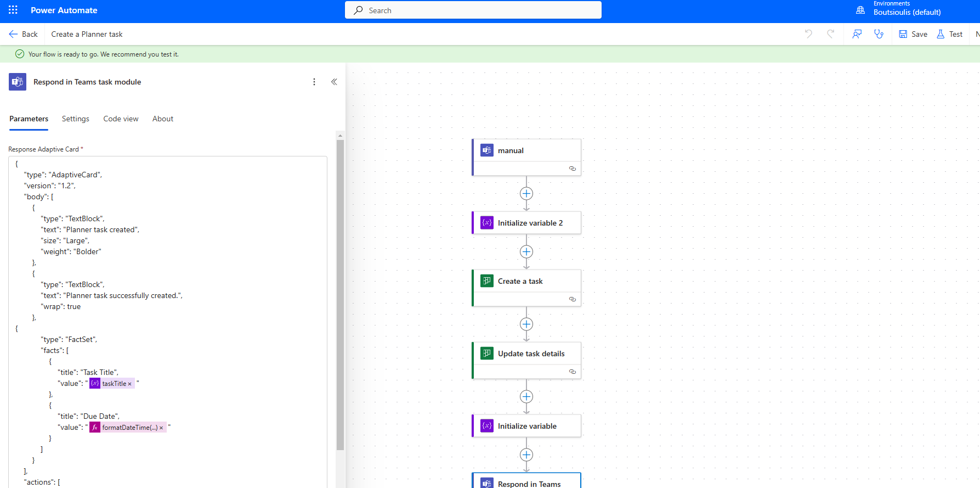This screenshot has width=980, height=488.
Task: Click the Planner icon on Create a task
Action: 487,281
